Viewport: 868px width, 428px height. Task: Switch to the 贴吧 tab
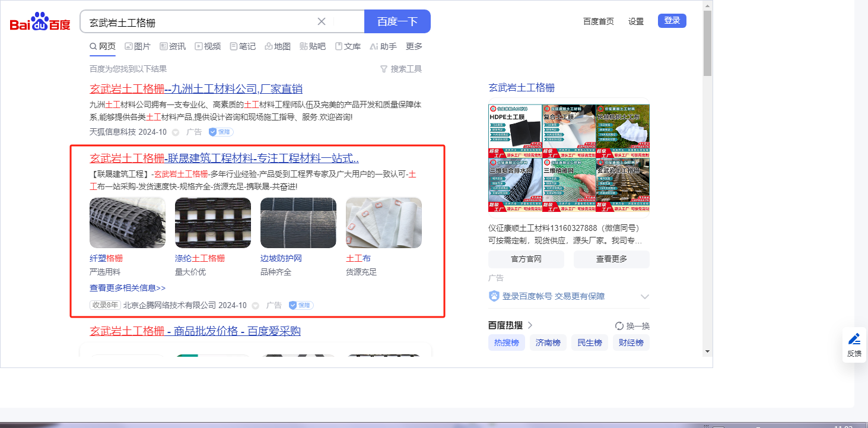click(x=313, y=46)
